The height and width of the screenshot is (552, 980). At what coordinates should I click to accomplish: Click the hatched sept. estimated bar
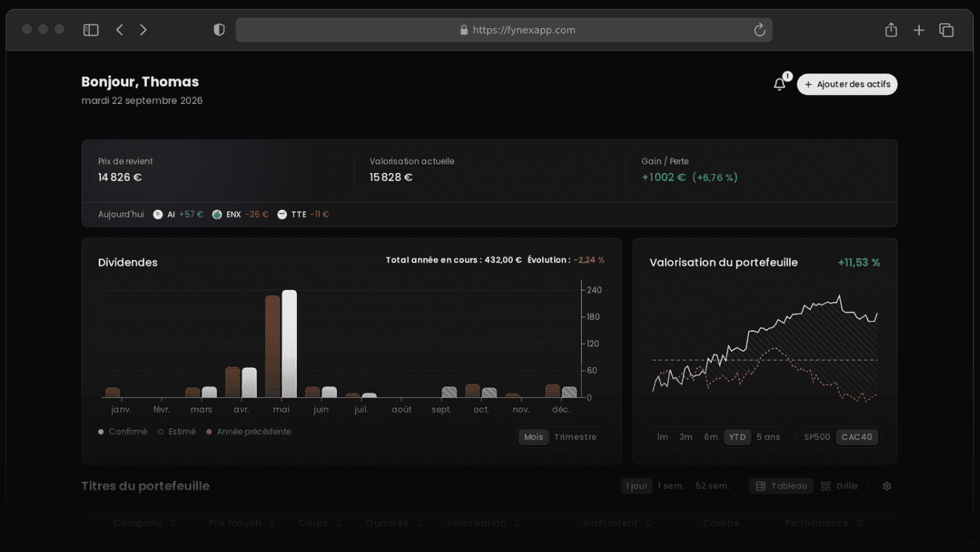(x=449, y=392)
